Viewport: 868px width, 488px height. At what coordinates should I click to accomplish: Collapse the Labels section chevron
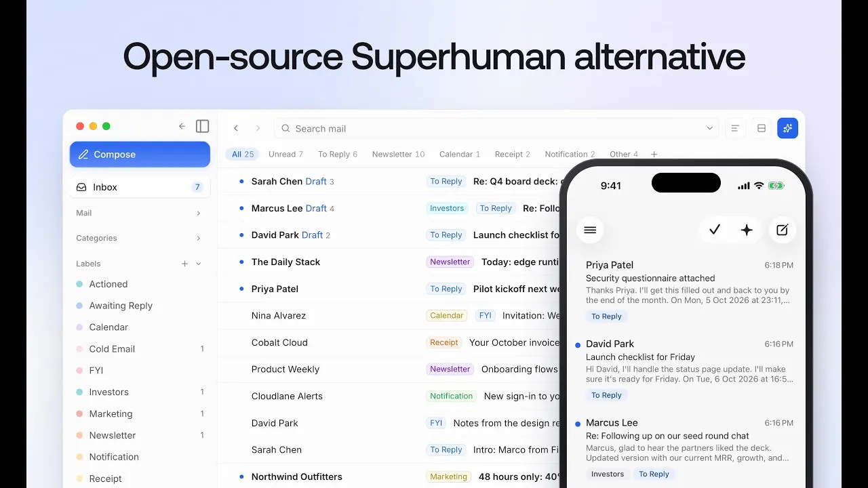coord(199,264)
